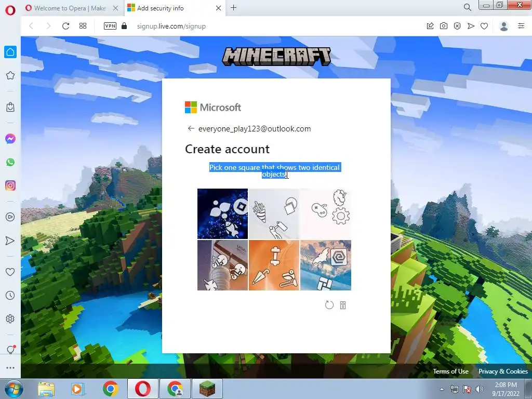
Task: Open My Flow send icon in address bar
Action: pyautogui.click(x=471, y=26)
